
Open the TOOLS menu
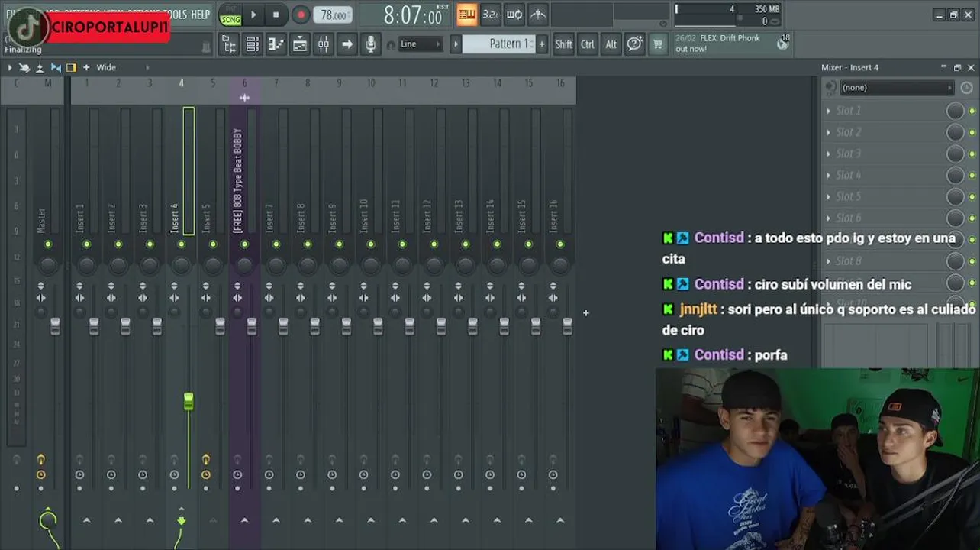pos(175,15)
